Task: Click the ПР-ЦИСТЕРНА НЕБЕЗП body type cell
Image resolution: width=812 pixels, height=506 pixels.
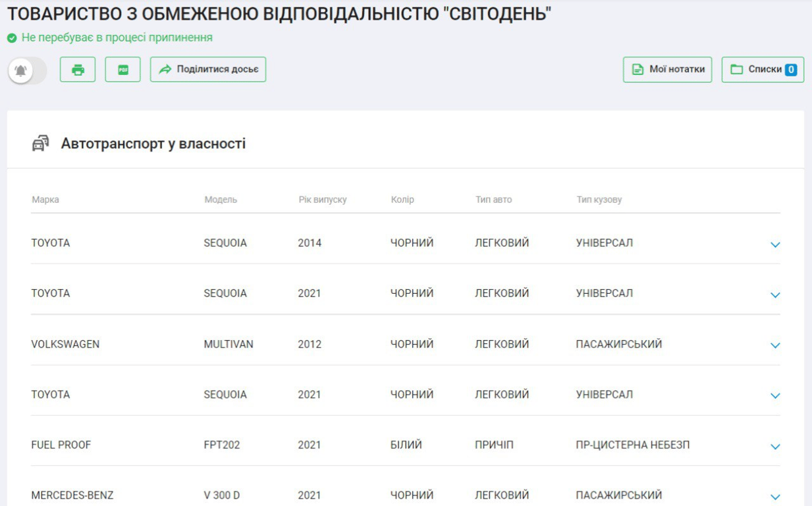Action: pos(633,445)
